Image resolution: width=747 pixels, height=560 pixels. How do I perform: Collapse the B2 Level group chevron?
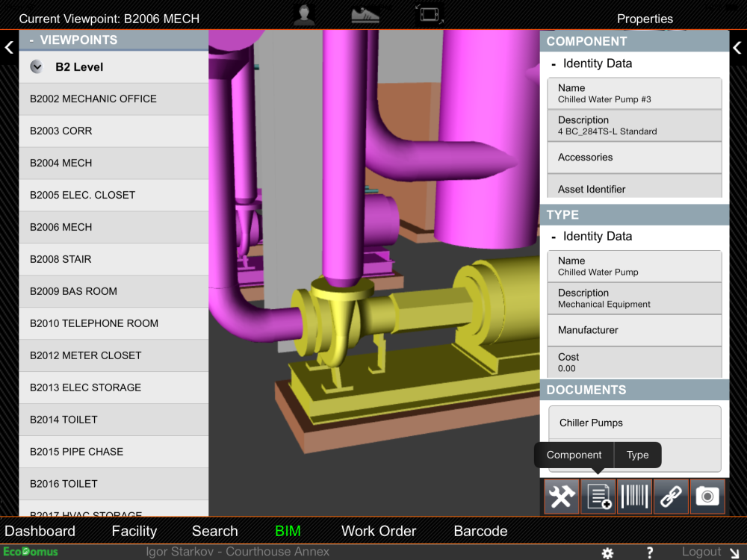coord(36,66)
